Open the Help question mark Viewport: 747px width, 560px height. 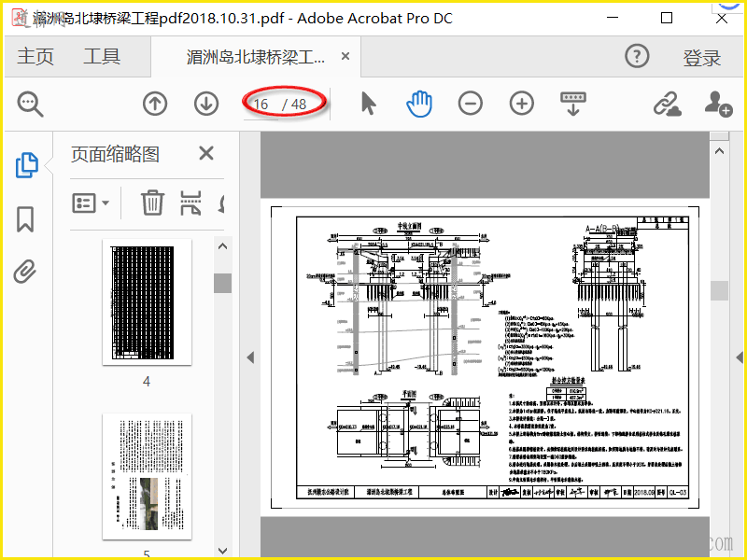coord(637,56)
